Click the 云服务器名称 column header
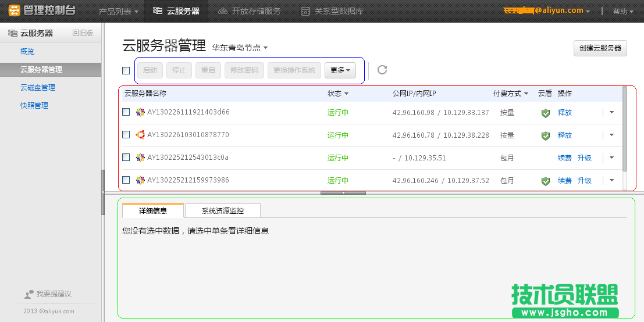 point(145,94)
